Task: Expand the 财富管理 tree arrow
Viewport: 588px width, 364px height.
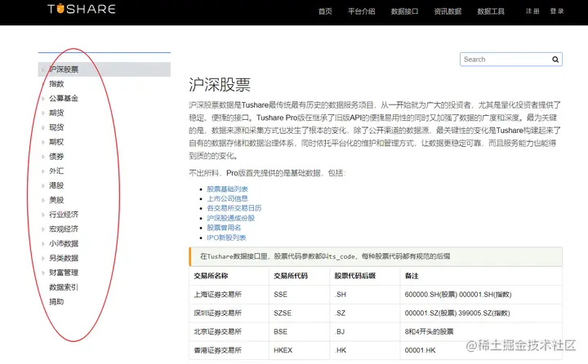Action: coord(43,273)
